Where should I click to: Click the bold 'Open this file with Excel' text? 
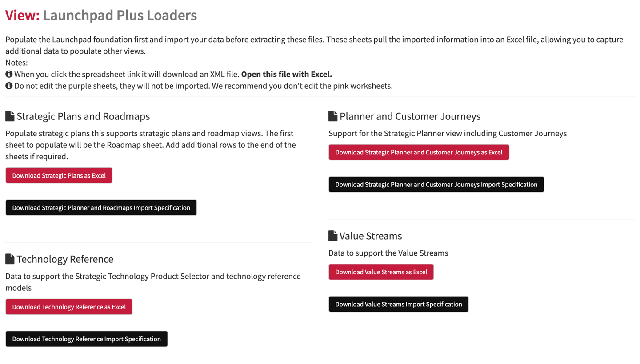coord(287,74)
